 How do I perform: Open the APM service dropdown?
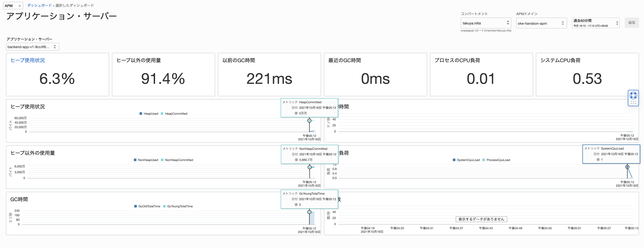coord(13,6)
